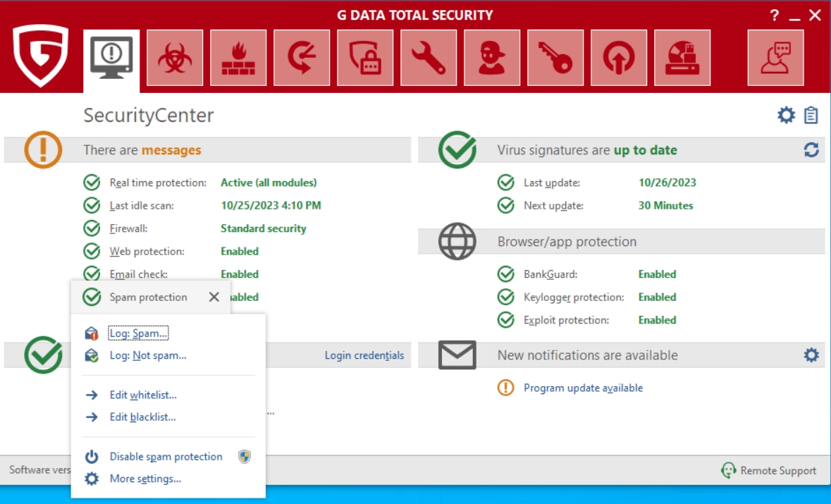
Task: Click the orange messages warning icon
Action: 43,150
